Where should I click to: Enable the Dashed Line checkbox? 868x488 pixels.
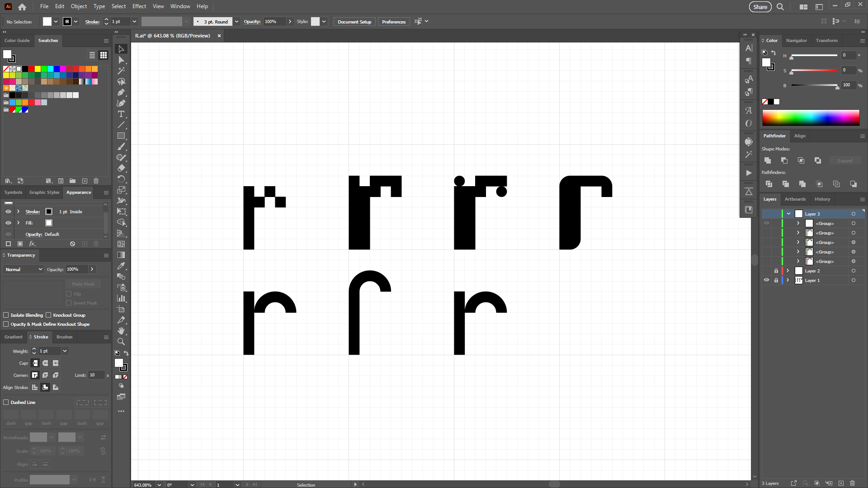pyautogui.click(x=6, y=402)
